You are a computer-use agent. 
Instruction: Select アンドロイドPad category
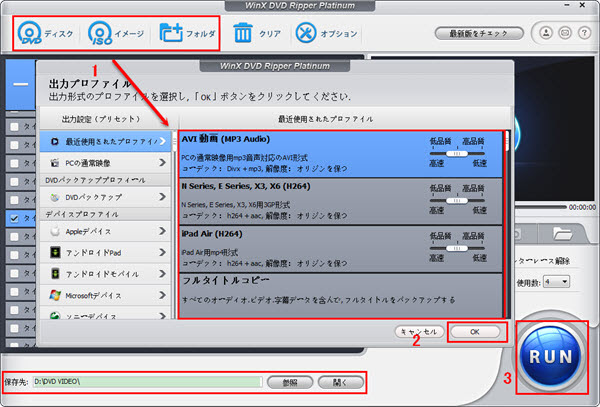click(105, 253)
